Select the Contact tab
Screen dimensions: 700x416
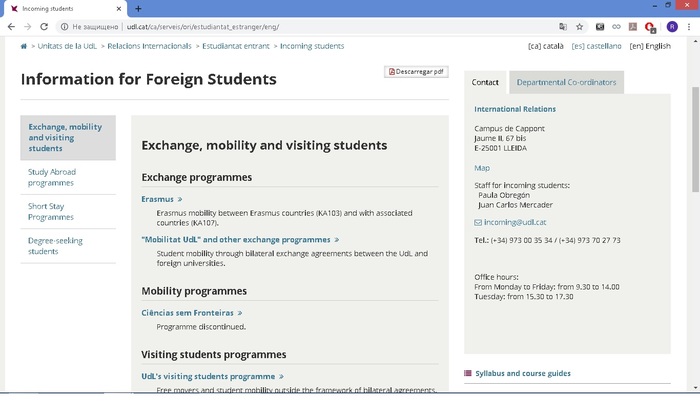(485, 82)
